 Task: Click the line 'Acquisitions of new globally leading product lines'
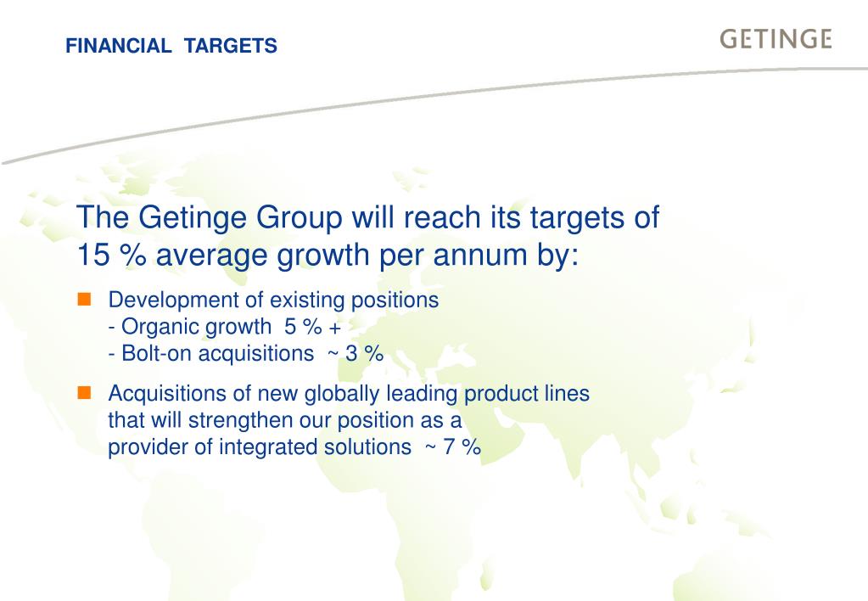[x=349, y=394]
